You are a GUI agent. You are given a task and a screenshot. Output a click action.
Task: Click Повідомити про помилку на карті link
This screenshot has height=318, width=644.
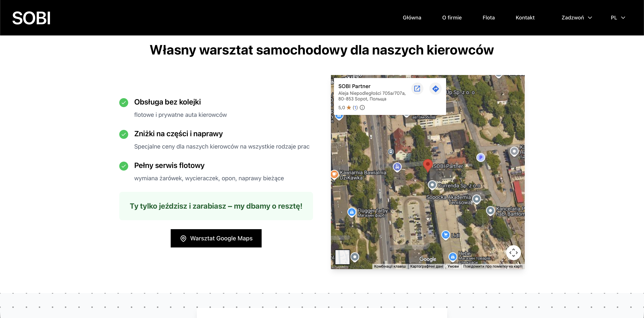pos(493,266)
